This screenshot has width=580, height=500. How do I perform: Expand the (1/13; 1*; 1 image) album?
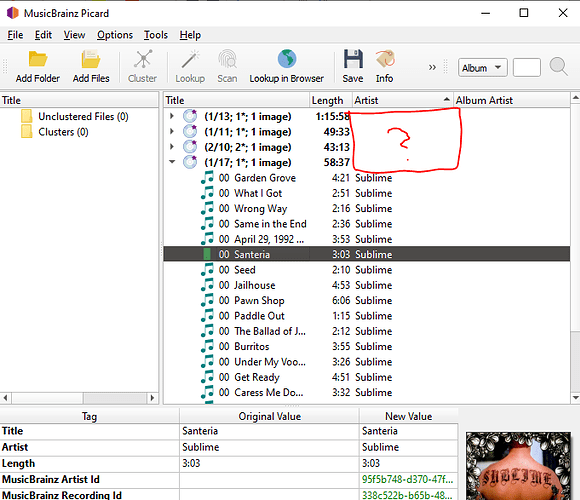[172, 116]
